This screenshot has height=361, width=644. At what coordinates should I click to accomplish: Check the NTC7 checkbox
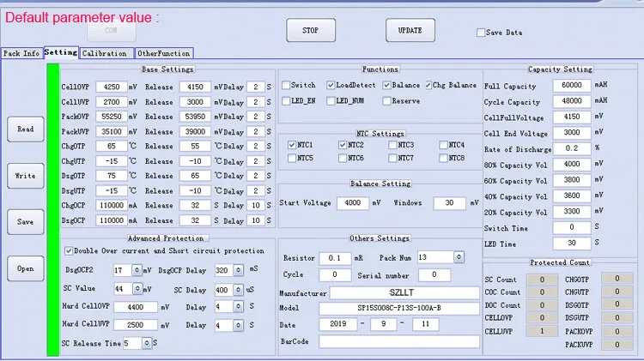tap(392, 158)
